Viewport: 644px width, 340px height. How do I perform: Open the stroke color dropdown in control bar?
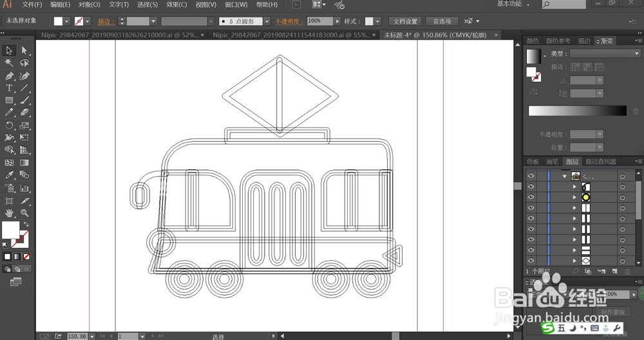tap(87, 21)
